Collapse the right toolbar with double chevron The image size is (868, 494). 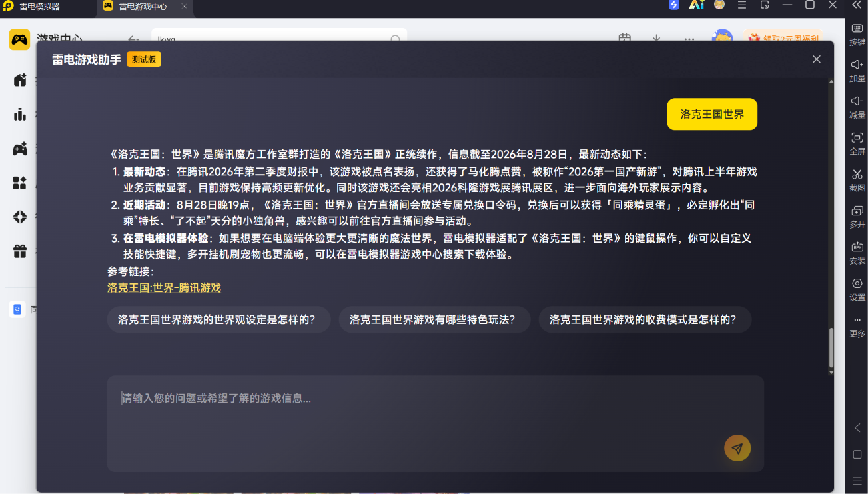click(x=857, y=5)
